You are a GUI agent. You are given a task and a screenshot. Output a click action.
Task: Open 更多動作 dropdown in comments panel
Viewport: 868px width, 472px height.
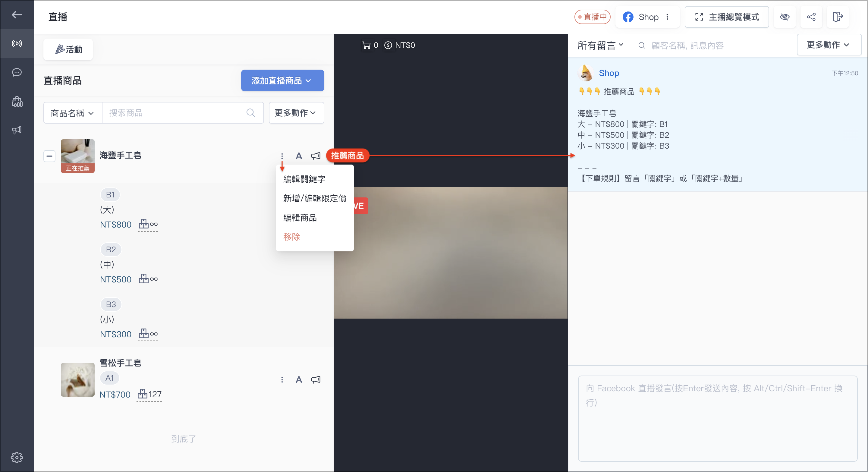pos(829,45)
